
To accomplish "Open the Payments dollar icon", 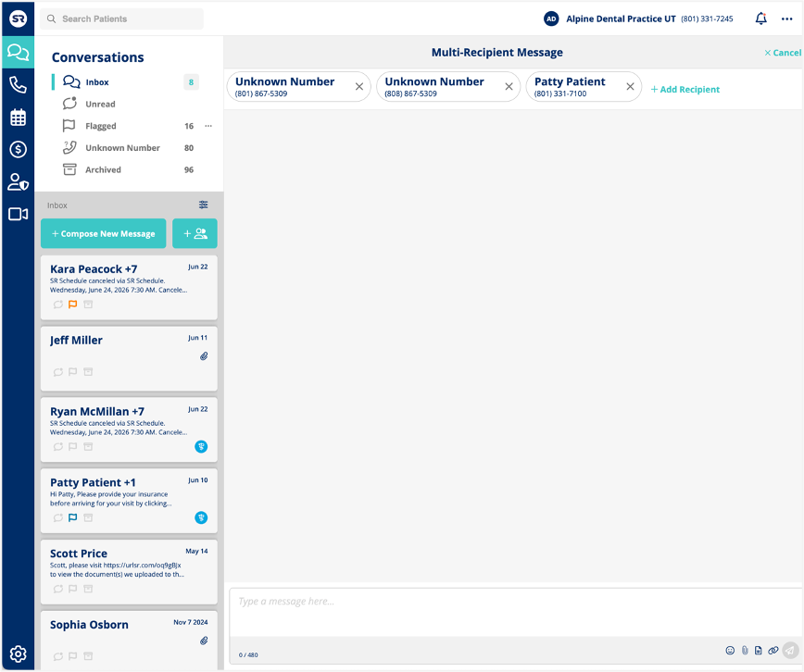I will click(18, 150).
